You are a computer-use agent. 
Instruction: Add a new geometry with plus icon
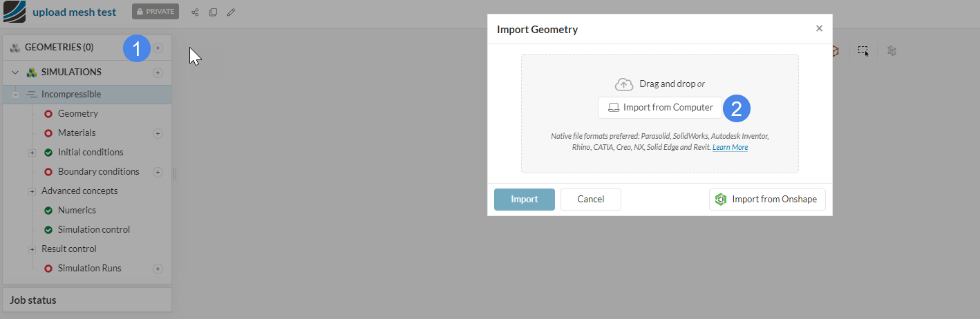pyautogui.click(x=158, y=48)
